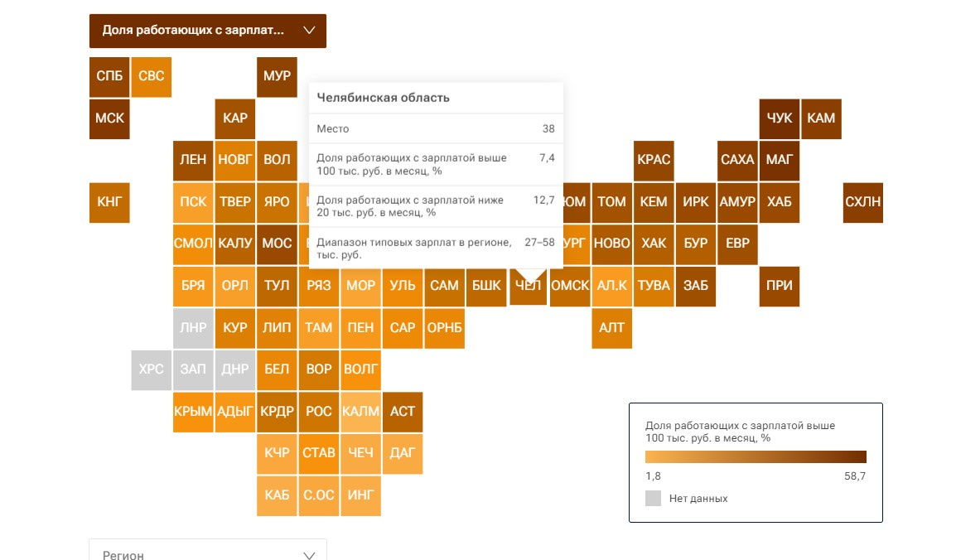This screenshot has width=956, height=560.
Task: Open the Доля работающих с зарплат... dropdown
Action: coord(207,31)
